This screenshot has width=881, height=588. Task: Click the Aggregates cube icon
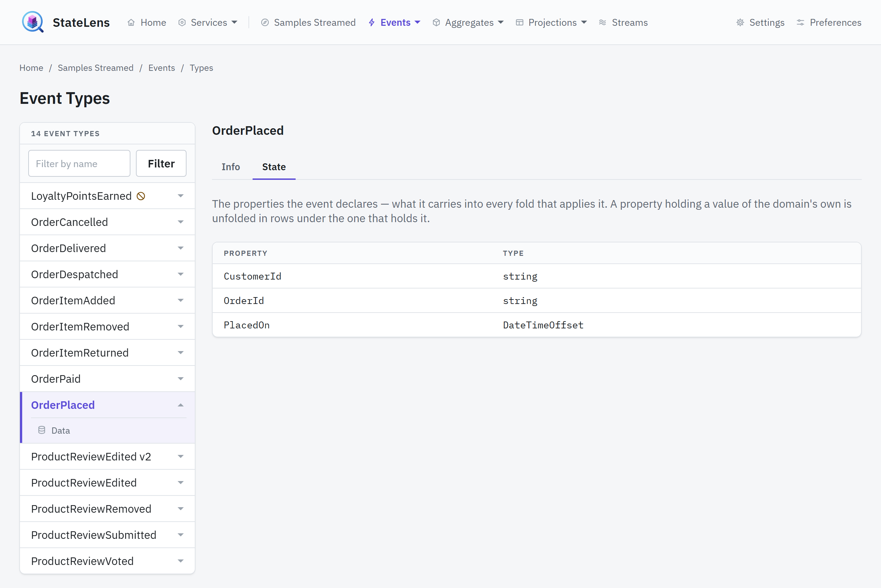tap(436, 22)
